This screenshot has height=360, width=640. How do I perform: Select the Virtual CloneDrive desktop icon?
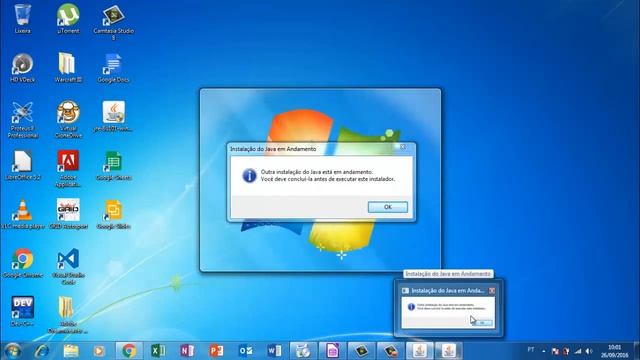(x=68, y=120)
